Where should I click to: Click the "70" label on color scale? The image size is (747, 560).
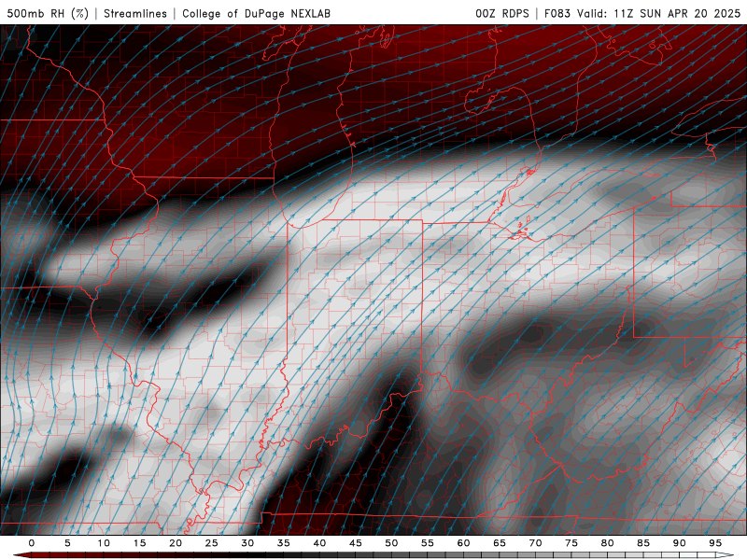click(x=535, y=543)
